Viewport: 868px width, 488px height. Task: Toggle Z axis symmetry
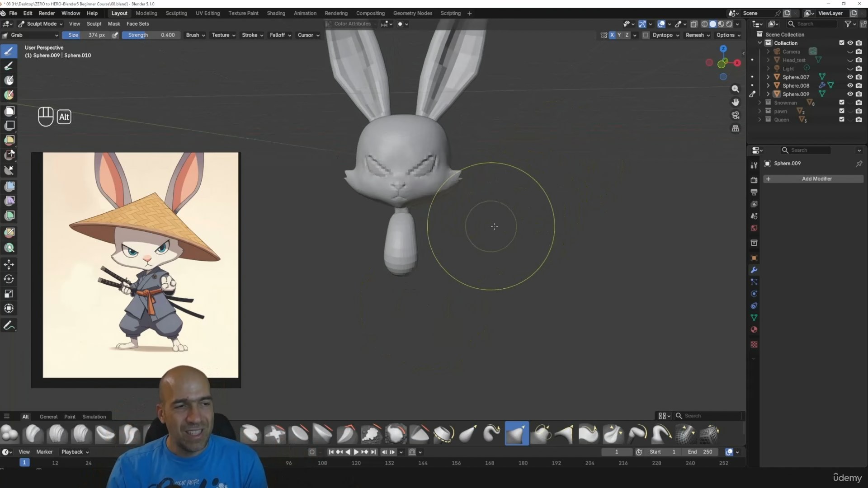(627, 35)
